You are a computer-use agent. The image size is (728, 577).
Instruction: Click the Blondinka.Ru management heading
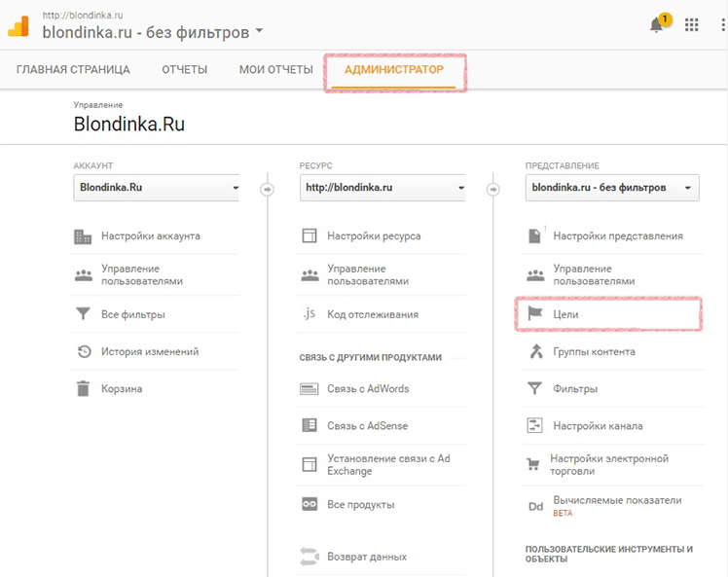pos(129,124)
